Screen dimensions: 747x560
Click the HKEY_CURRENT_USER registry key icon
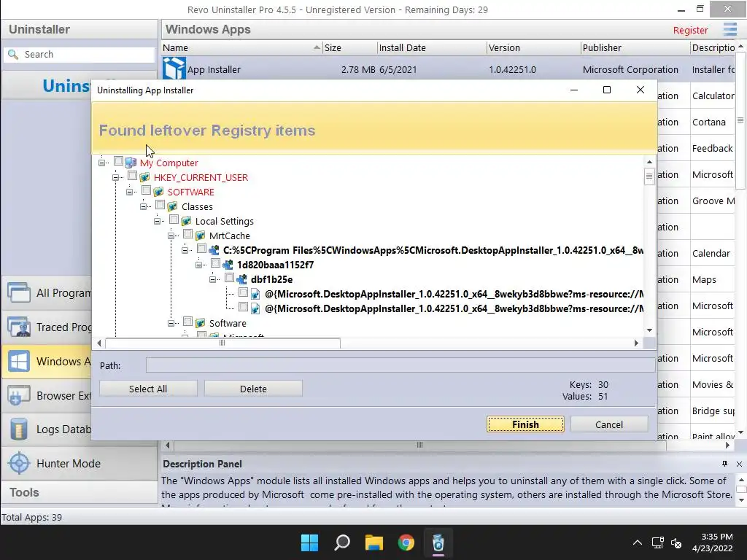(144, 178)
